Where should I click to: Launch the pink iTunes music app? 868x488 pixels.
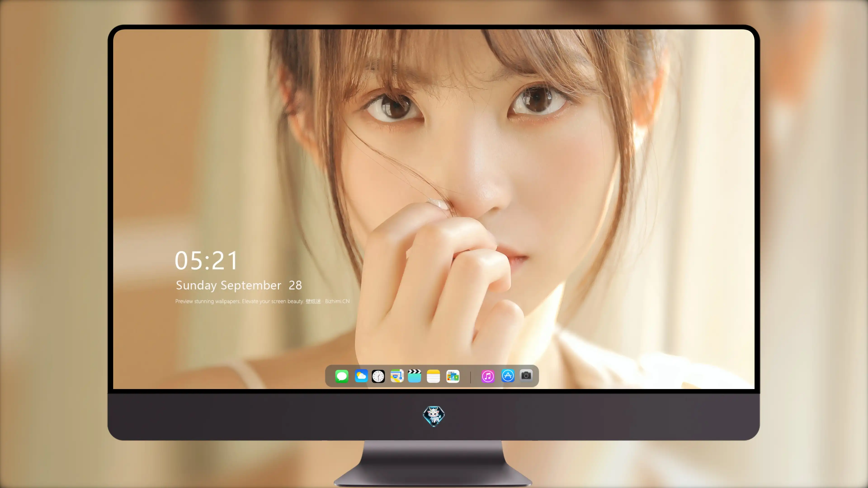click(488, 376)
